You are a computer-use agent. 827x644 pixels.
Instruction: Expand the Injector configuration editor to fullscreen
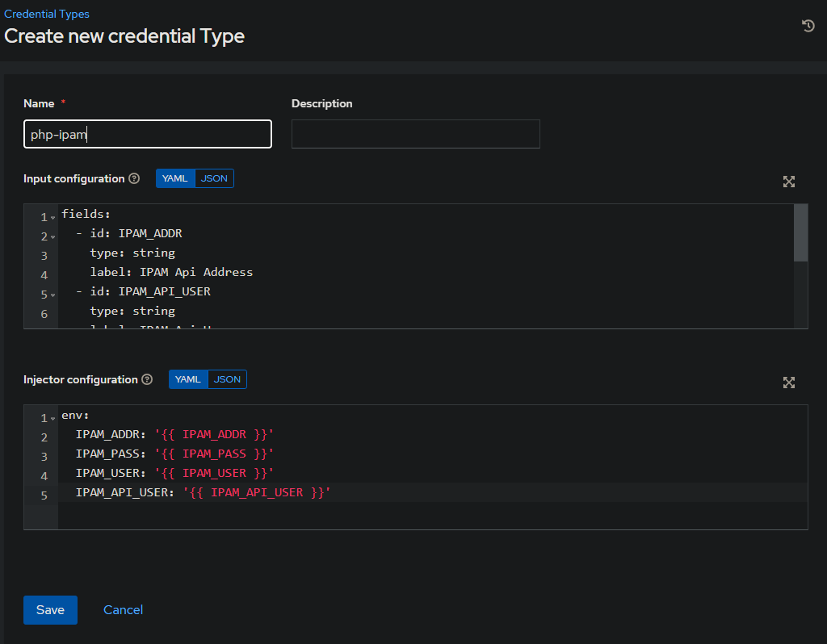click(789, 383)
